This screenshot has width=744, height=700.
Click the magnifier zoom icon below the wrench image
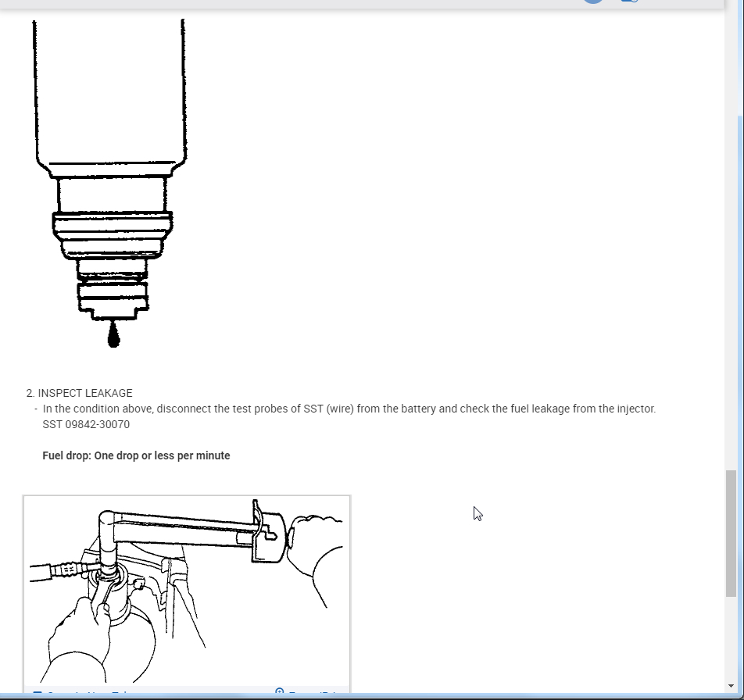(x=280, y=691)
